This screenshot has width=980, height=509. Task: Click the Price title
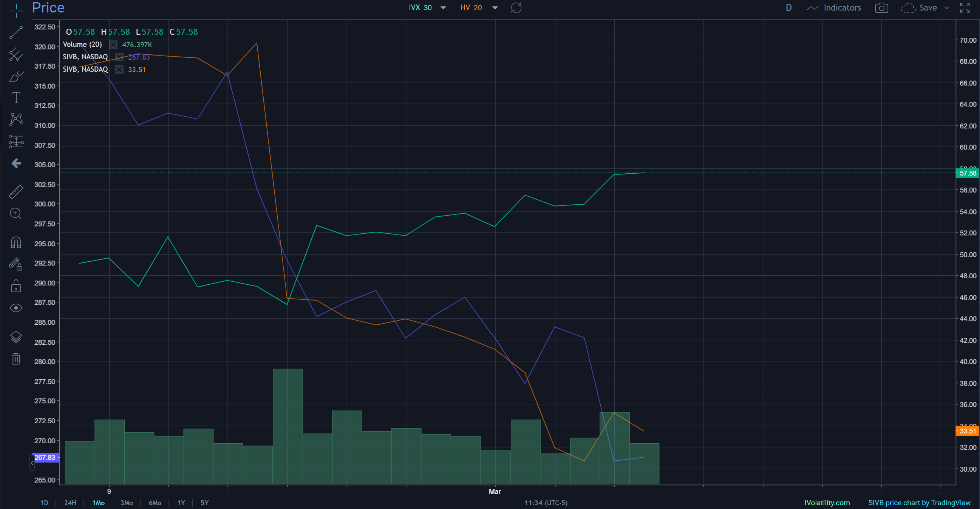coord(48,8)
